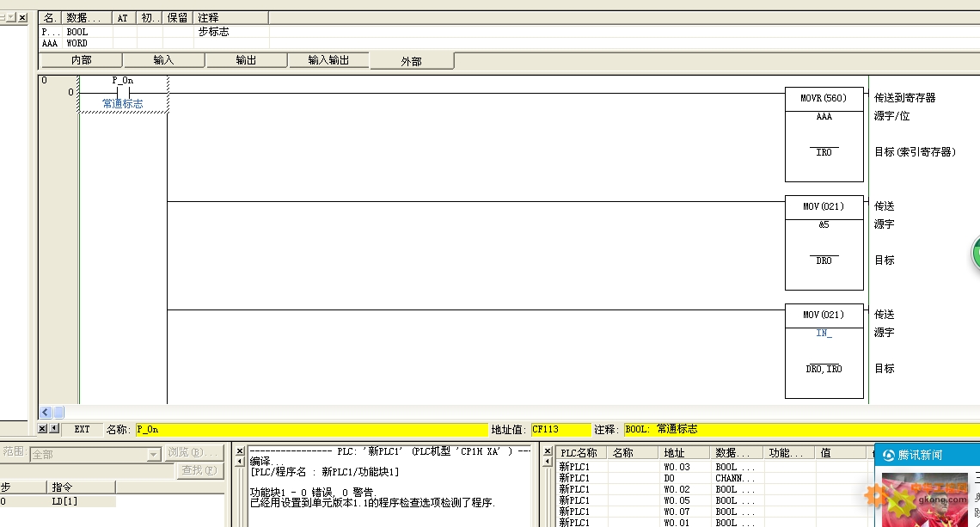Select the MOV(021) block with &5

pyautogui.click(x=824, y=242)
